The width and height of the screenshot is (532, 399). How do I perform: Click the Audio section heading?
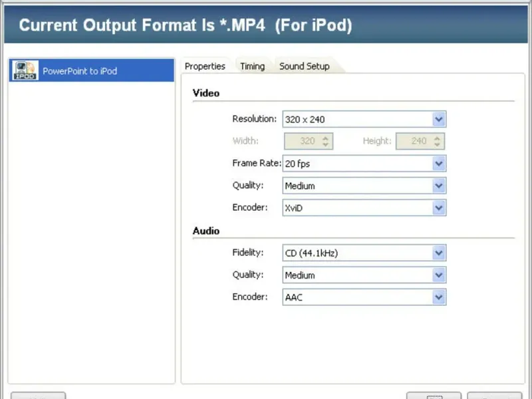pyautogui.click(x=206, y=231)
